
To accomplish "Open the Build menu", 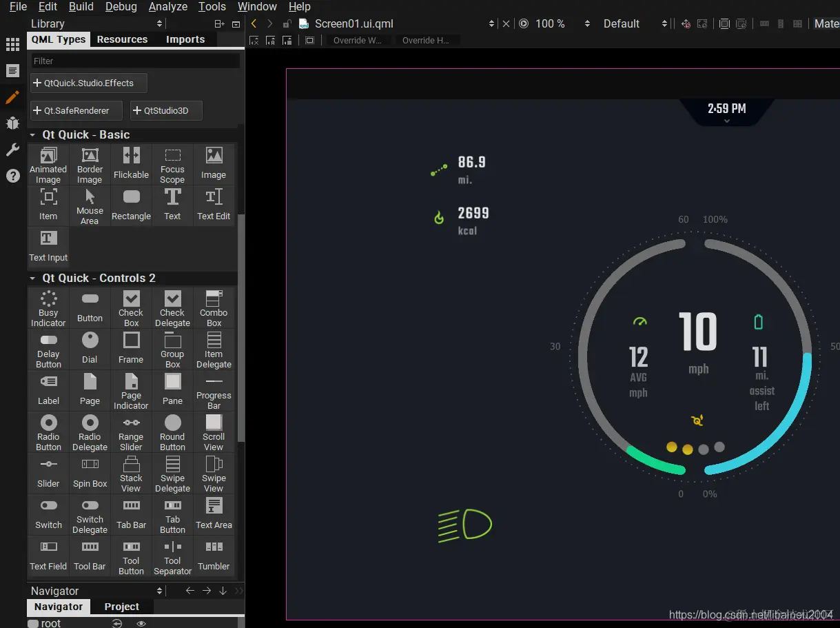I will pos(81,6).
